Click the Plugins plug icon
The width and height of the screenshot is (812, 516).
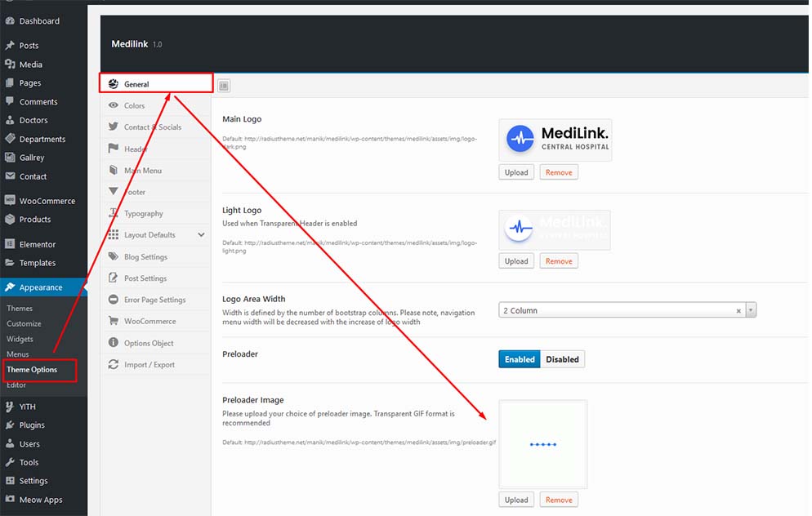(10, 425)
